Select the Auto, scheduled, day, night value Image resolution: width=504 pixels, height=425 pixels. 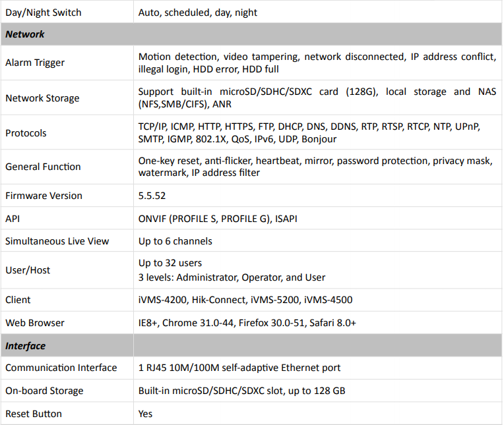(x=198, y=13)
